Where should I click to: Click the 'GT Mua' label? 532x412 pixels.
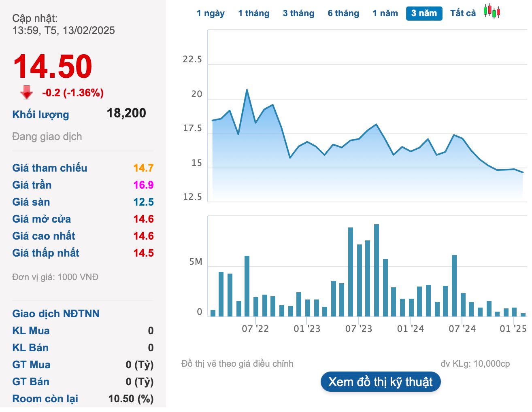[31, 365]
